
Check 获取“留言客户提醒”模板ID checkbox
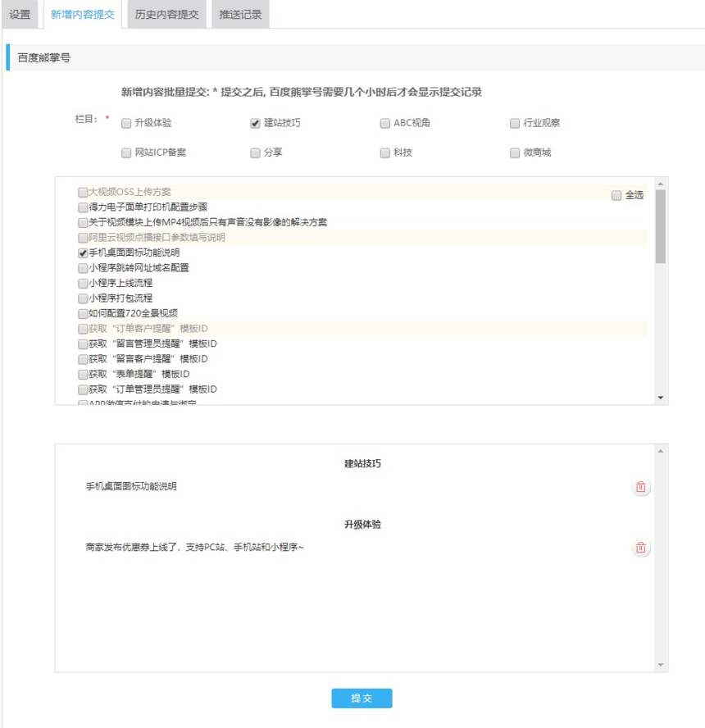[x=83, y=359]
